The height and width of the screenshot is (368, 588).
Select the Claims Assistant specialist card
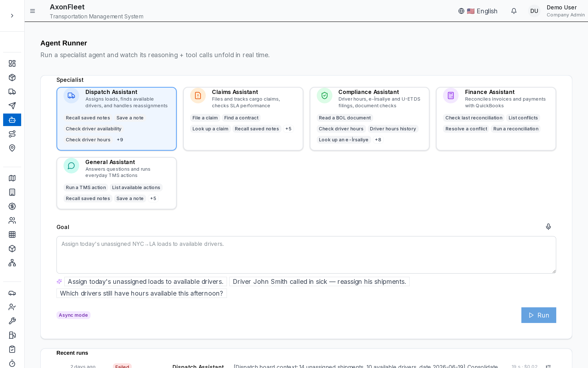[243, 119]
